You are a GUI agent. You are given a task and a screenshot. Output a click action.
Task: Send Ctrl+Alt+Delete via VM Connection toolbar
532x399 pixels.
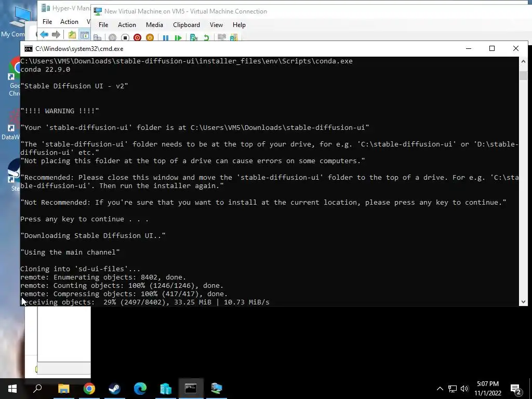pyautogui.click(x=97, y=37)
